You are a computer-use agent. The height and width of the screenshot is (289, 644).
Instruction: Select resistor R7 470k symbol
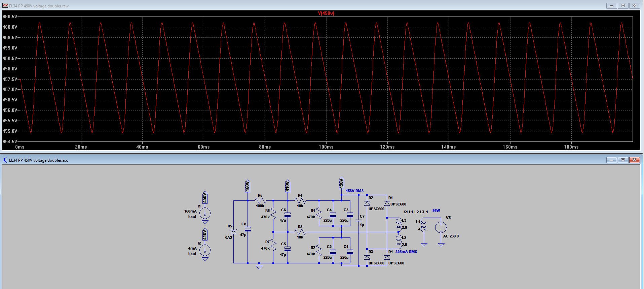pyautogui.click(x=273, y=245)
